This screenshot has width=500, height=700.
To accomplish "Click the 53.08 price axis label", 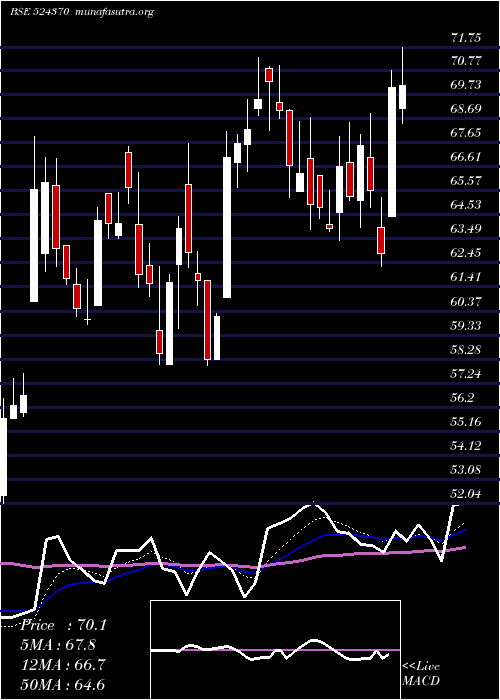I will [466, 470].
